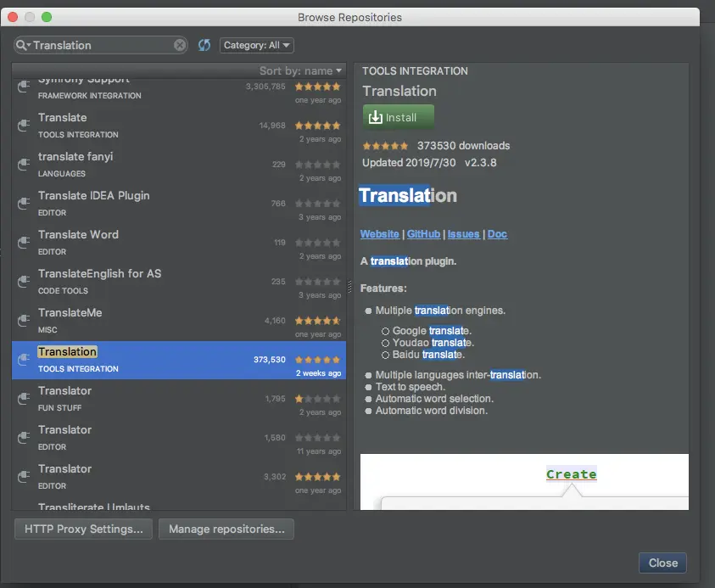Install the Translation plugin
This screenshot has height=588, width=715.
pos(399,117)
